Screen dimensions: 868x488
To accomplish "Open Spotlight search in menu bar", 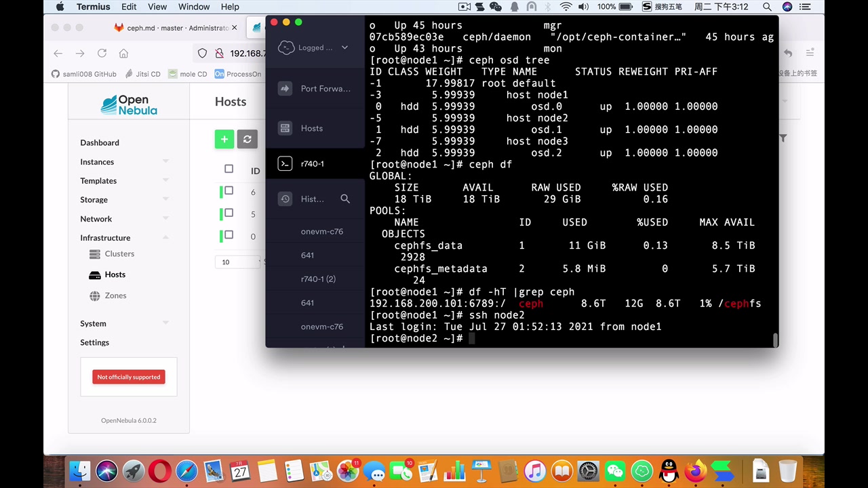I will click(767, 7).
